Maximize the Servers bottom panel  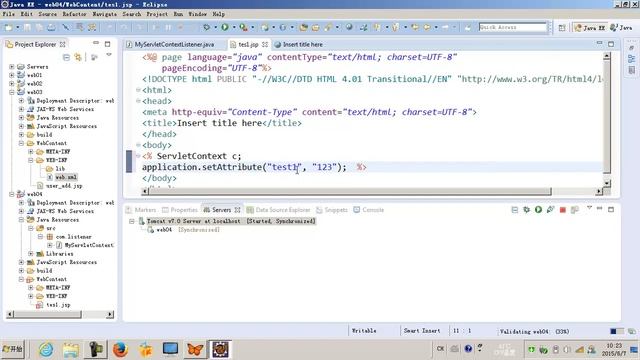[x=611, y=209]
